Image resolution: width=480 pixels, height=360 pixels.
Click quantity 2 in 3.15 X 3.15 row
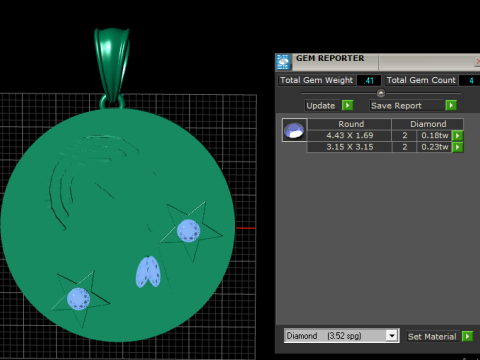[x=404, y=147]
